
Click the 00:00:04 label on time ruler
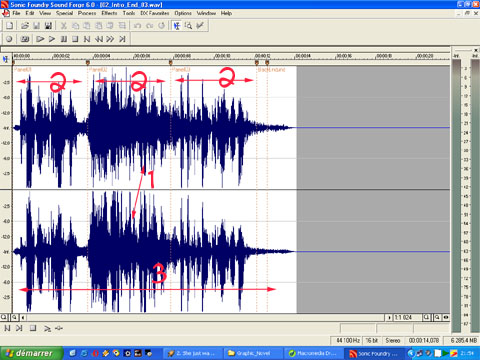102,56
